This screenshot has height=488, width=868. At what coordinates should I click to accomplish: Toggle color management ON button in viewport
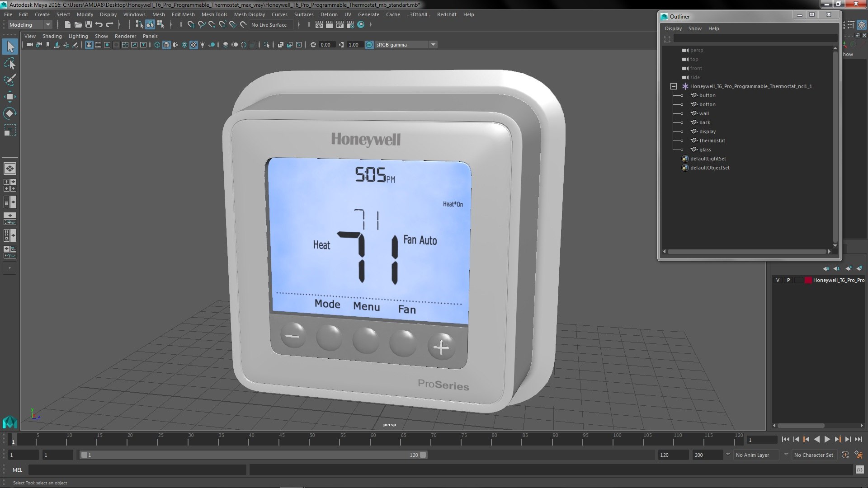(x=369, y=45)
